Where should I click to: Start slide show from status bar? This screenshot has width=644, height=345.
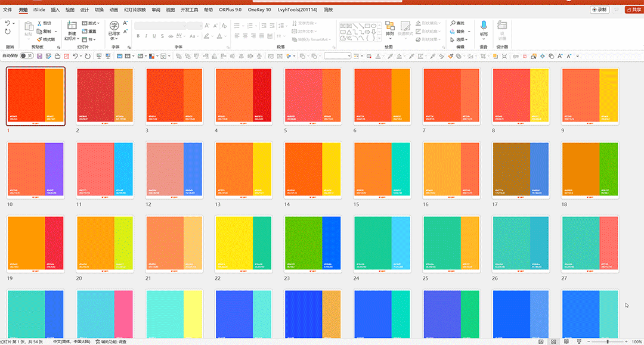(579, 341)
